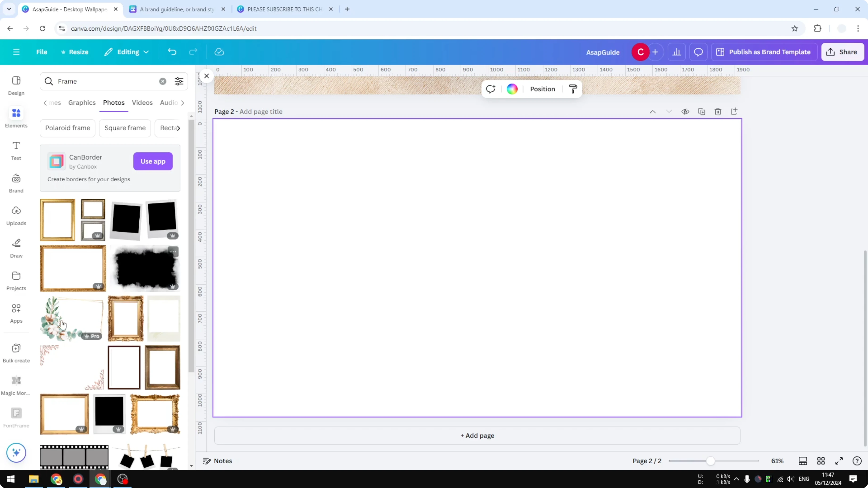Clear the Frame search query
The image size is (868, 488).
click(163, 81)
